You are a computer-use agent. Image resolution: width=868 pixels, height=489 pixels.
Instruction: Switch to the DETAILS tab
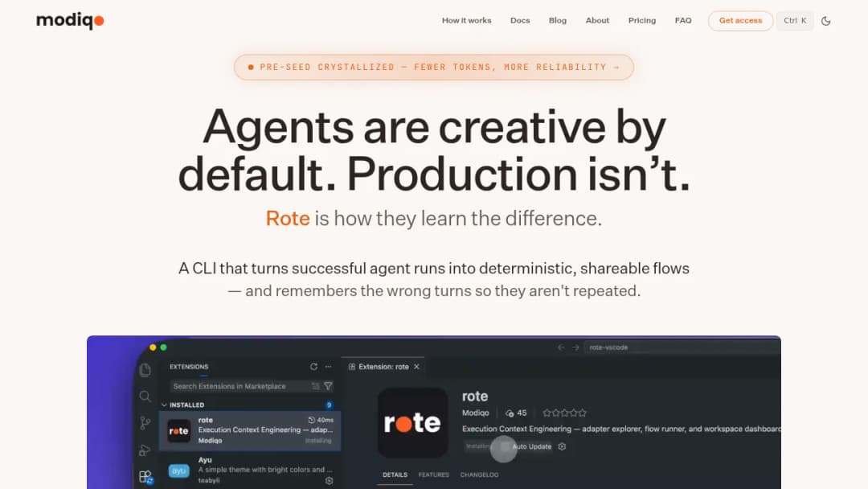(x=395, y=475)
